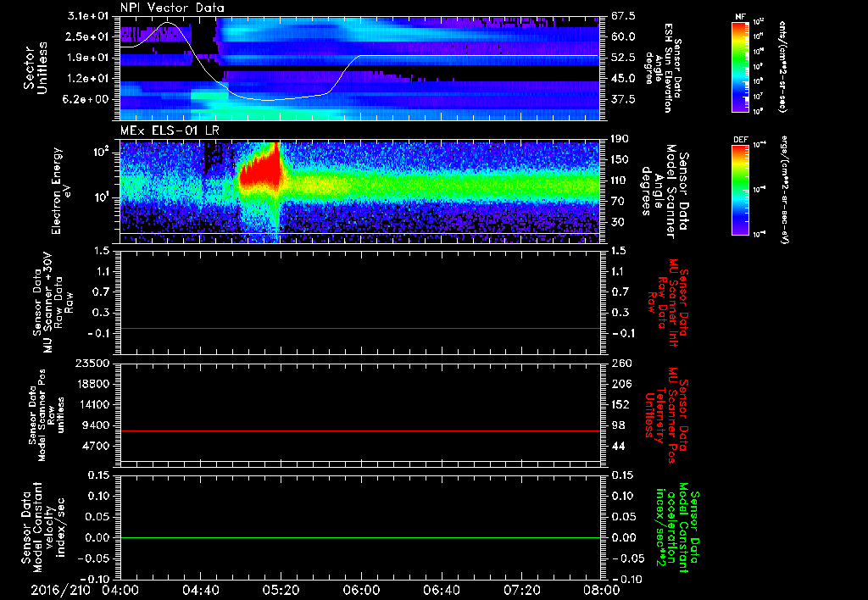Click the red burst in electron spectrogram
The height and width of the screenshot is (600, 868).
[x=261, y=171]
